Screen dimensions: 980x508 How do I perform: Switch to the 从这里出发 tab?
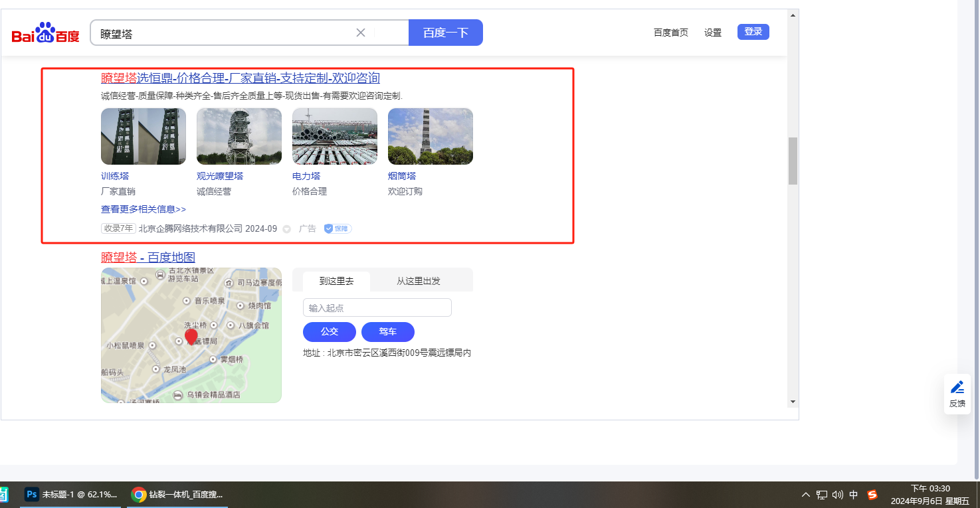point(419,281)
